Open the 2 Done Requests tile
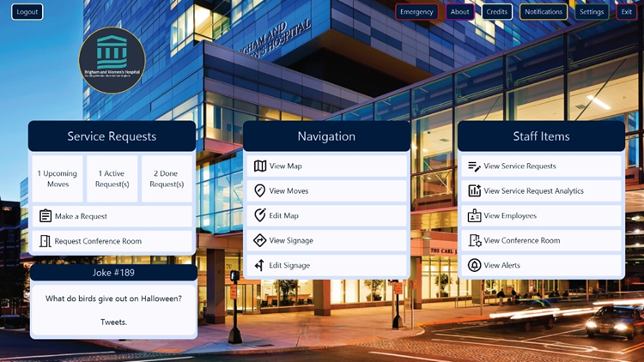The image size is (644, 362). [167, 178]
